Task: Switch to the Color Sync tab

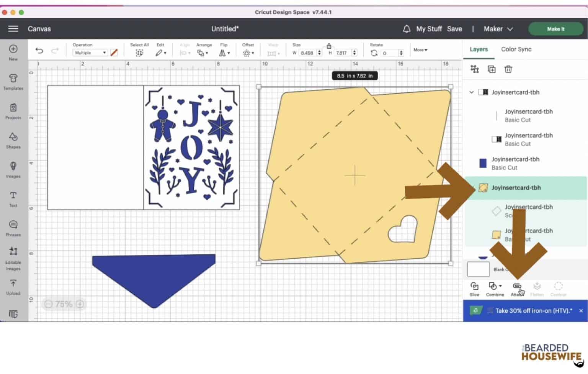Action: click(516, 49)
